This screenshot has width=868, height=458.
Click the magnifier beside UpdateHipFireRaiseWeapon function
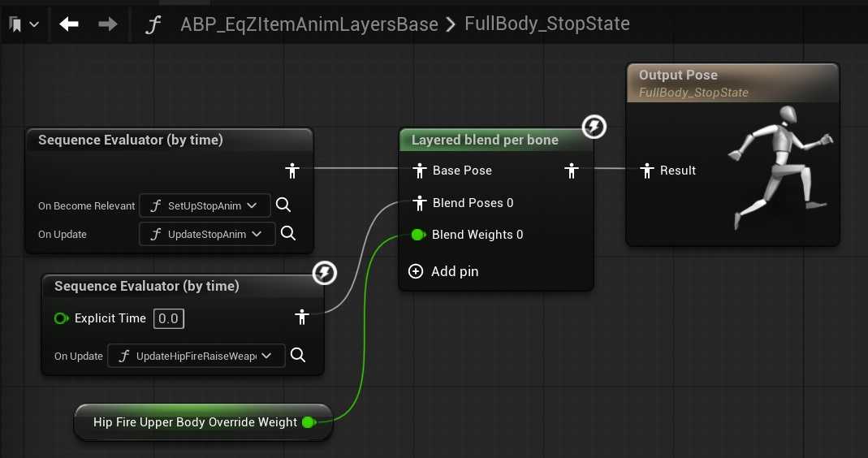(298, 355)
